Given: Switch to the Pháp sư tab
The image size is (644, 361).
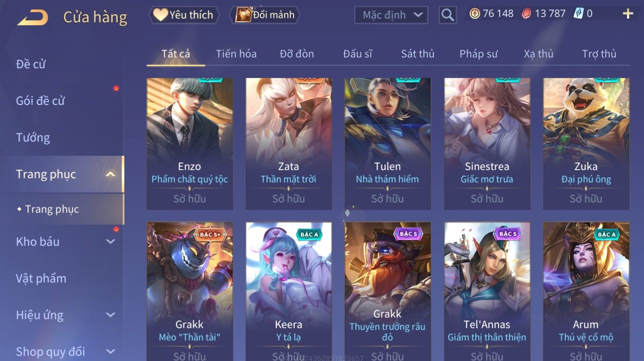Looking at the screenshot, I should pos(478,54).
